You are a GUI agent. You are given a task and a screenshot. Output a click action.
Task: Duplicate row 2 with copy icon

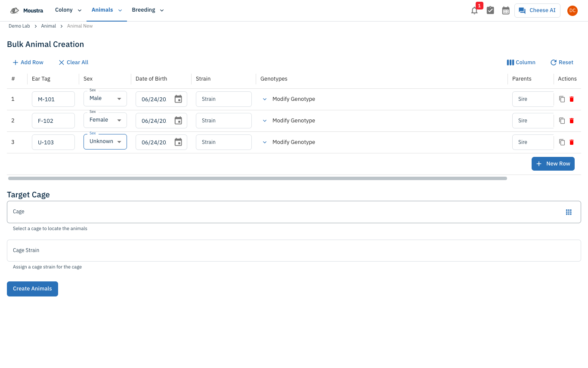562,121
